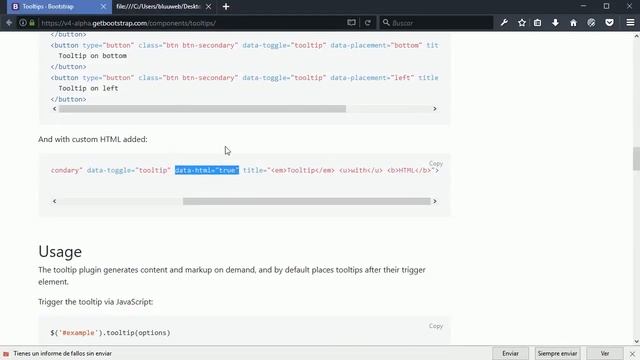
Task: View the secure connection padlock
Action: point(32,23)
